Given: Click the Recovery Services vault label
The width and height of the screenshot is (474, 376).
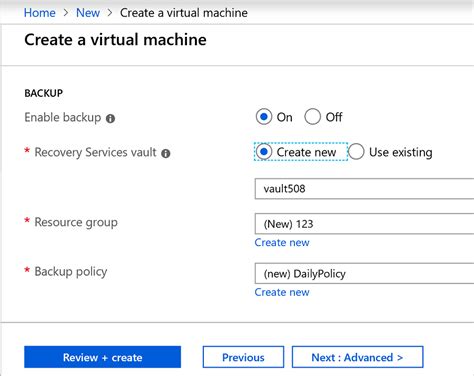Looking at the screenshot, I should click(x=95, y=152).
